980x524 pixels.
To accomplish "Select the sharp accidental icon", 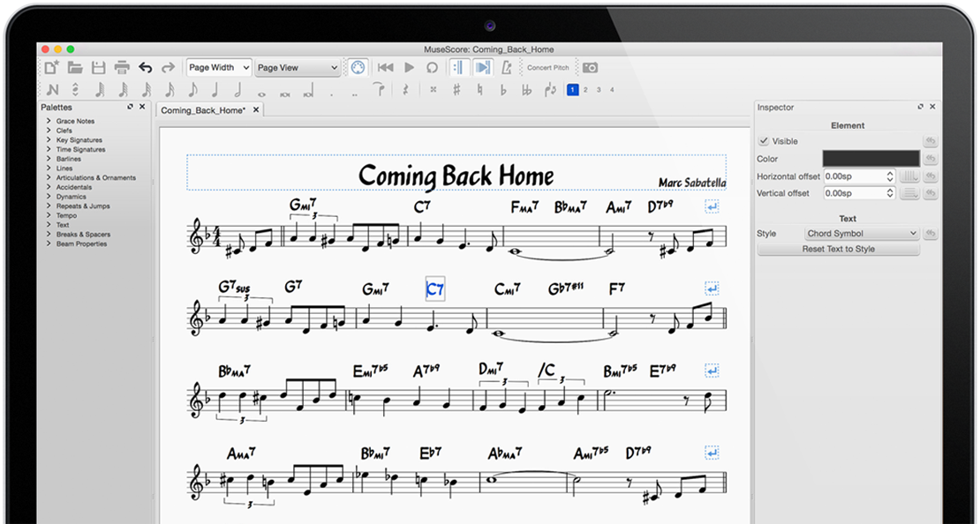I will coord(456,89).
